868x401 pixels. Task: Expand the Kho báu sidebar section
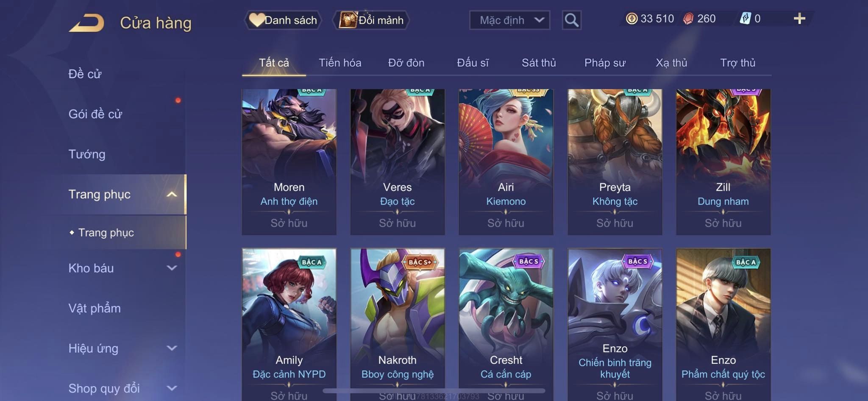coord(122,268)
